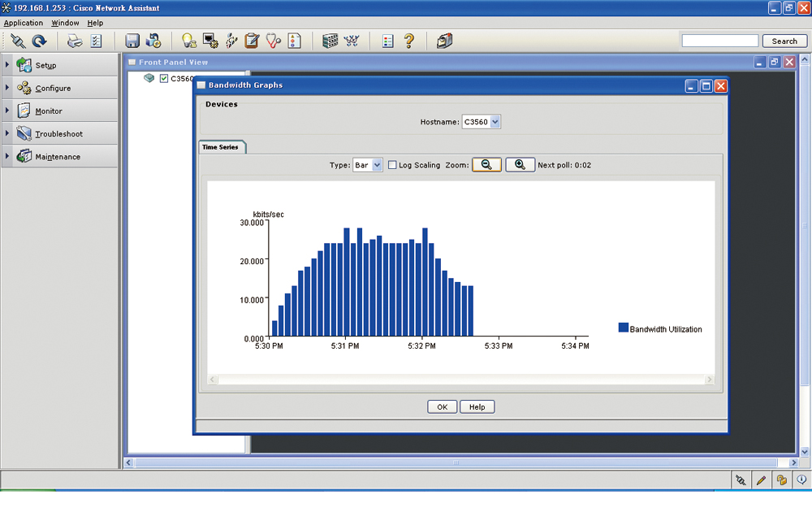Click the open padlock status bar icon
Viewport: 812px width, 508px height.
coord(781,480)
